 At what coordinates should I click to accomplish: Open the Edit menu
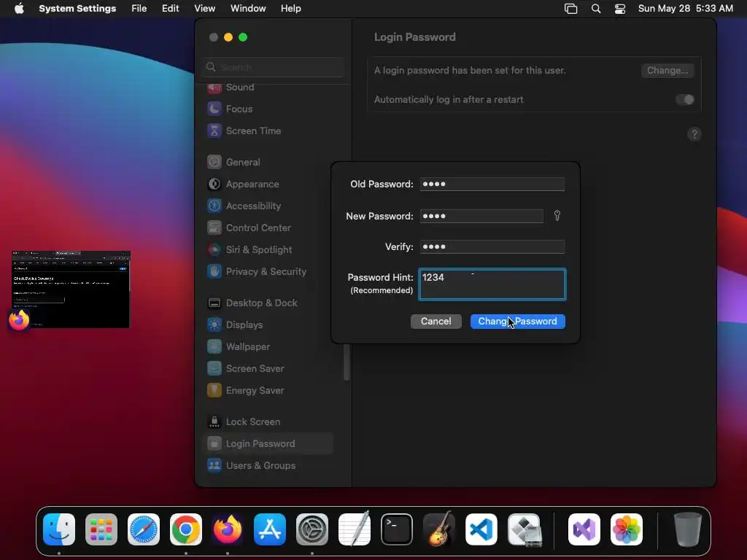click(170, 9)
